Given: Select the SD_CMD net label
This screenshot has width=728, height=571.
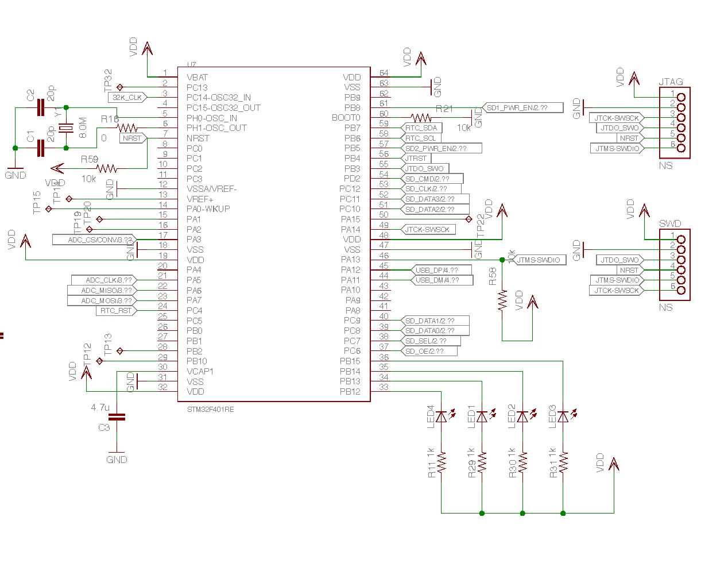Looking at the screenshot, I should click(431, 179).
